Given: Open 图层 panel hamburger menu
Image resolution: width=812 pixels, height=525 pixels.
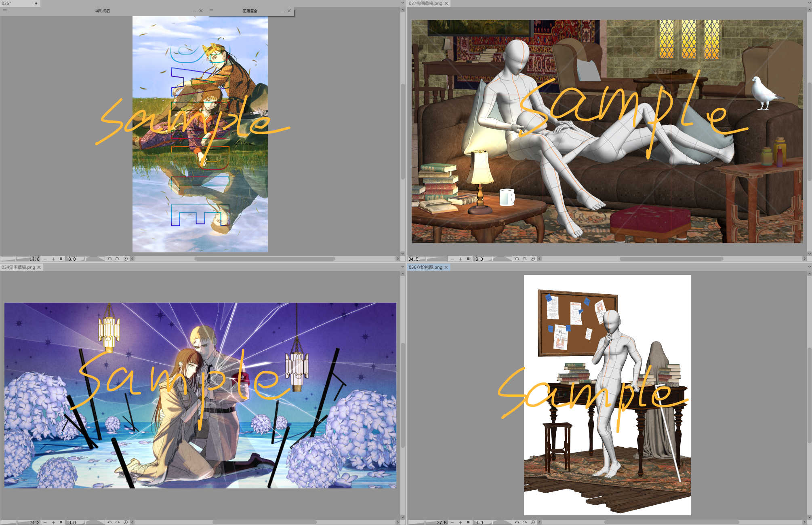Looking at the screenshot, I should point(211,11).
